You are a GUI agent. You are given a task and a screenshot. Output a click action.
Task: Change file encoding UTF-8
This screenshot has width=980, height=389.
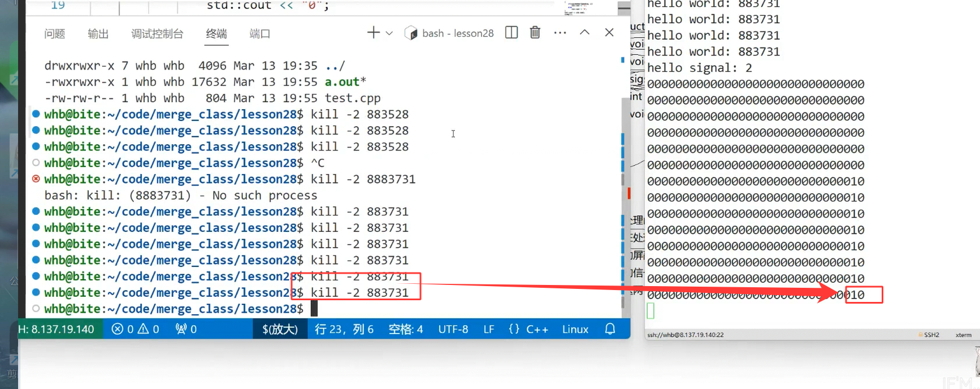point(453,329)
